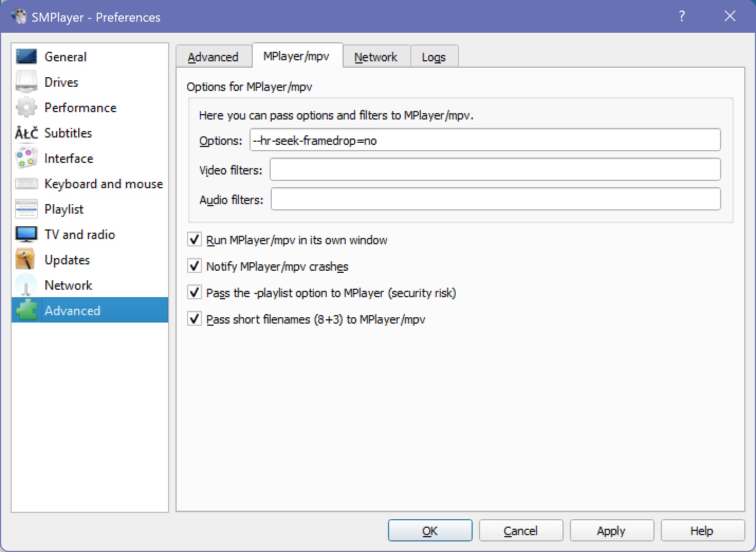
Task: Open Performance via its gear icon
Action: tap(26, 107)
